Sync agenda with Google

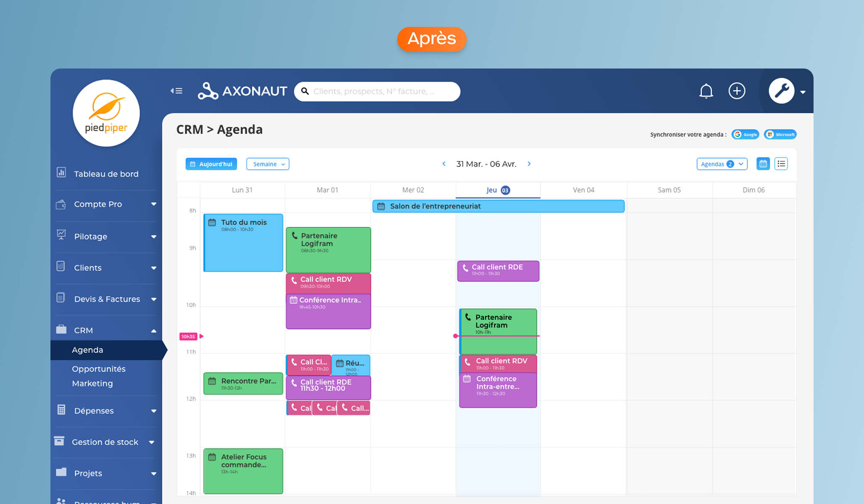(x=745, y=135)
